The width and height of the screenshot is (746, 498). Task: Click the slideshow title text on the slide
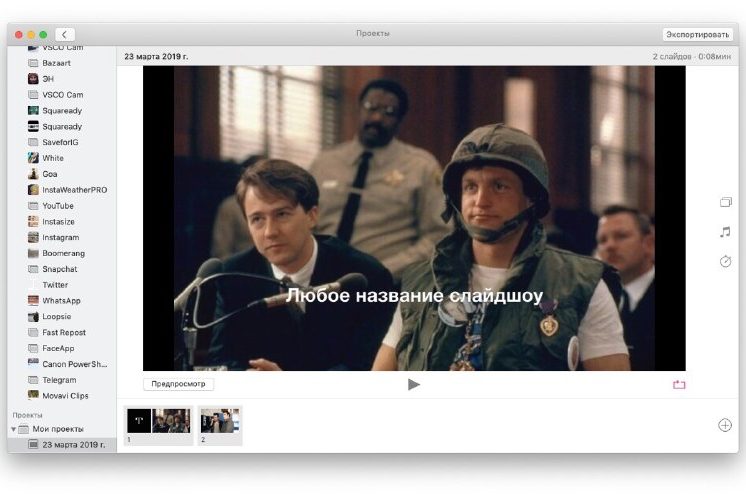click(414, 296)
